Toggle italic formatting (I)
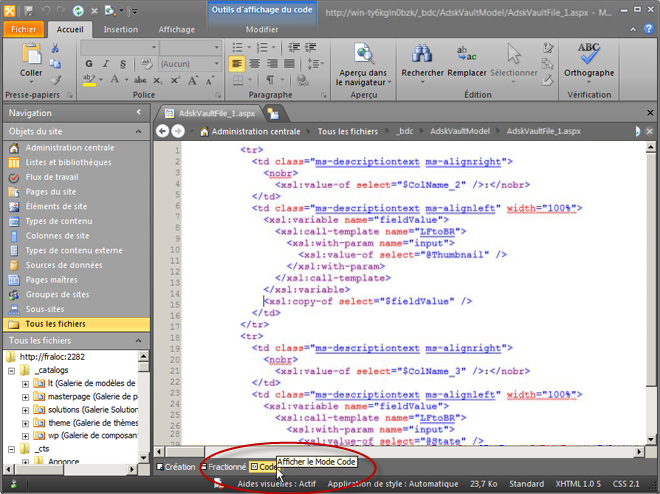The height and width of the screenshot is (494, 660). pos(106,64)
